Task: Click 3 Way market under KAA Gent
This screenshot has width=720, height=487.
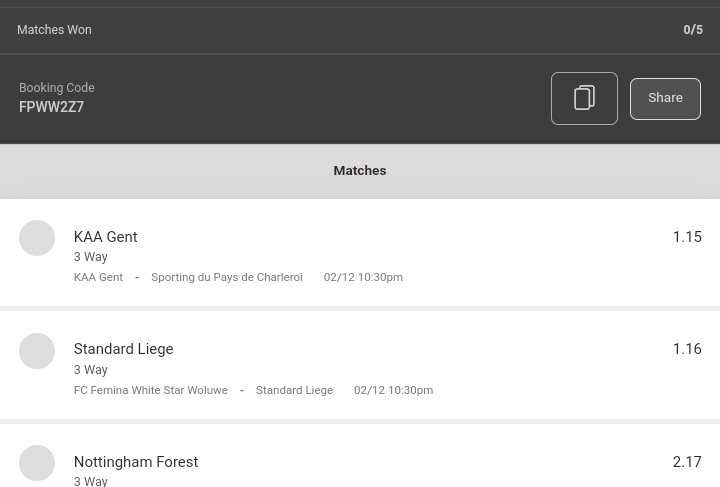Action: 91,257
